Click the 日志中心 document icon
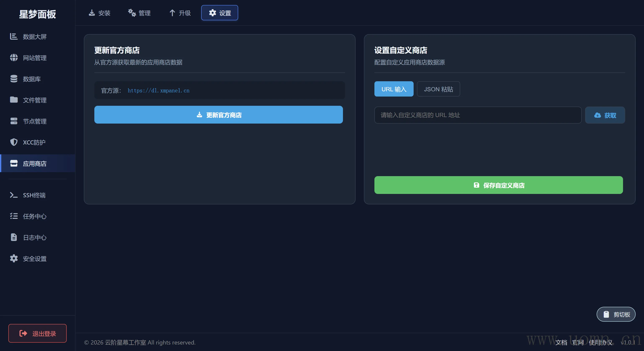 14,237
